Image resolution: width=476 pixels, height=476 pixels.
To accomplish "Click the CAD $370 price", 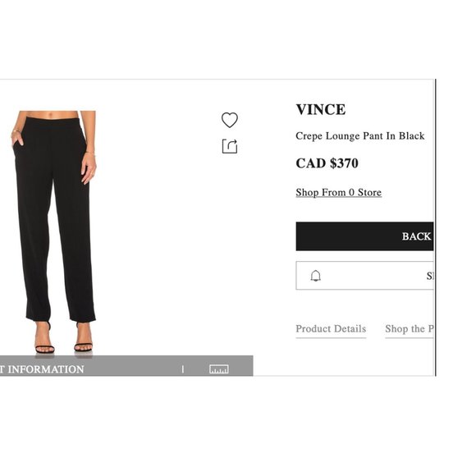I will pyautogui.click(x=327, y=163).
